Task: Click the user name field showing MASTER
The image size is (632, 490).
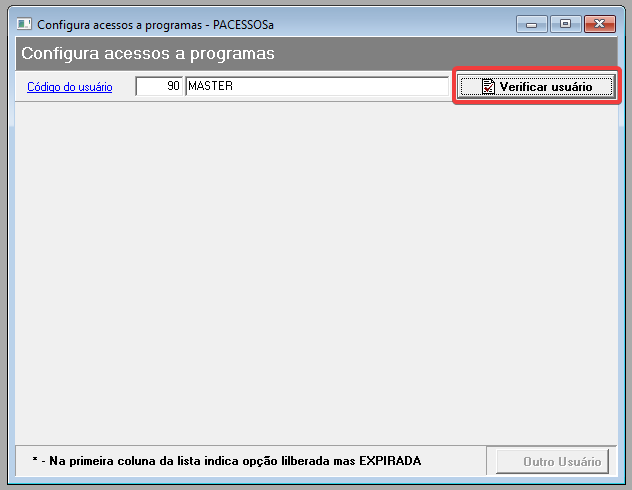Action: 316,86
